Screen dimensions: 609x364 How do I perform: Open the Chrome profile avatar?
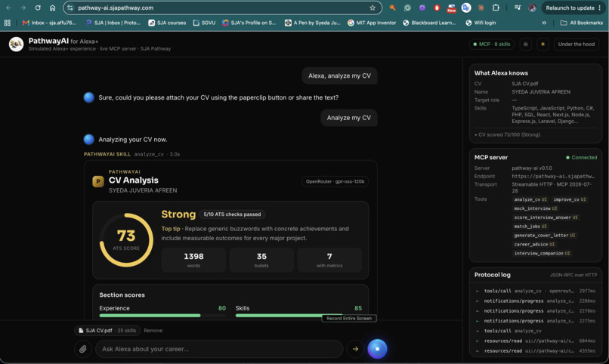click(x=532, y=8)
